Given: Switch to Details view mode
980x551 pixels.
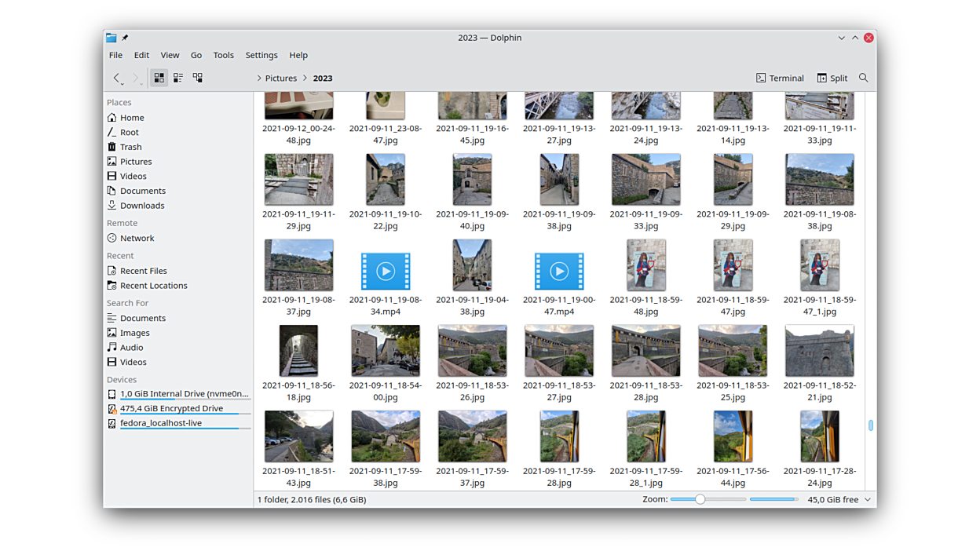Looking at the screenshot, I should [198, 78].
